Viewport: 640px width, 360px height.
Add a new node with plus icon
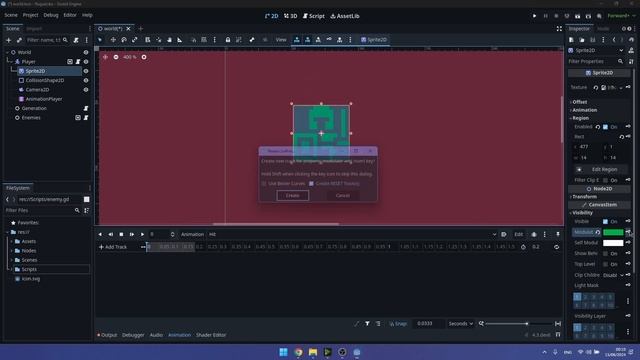pyautogui.click(x=9, y=40)
